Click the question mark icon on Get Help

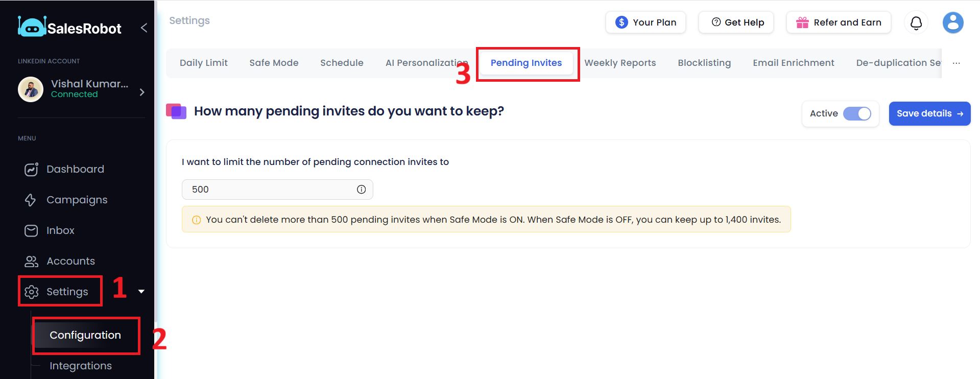pos(716,22)
